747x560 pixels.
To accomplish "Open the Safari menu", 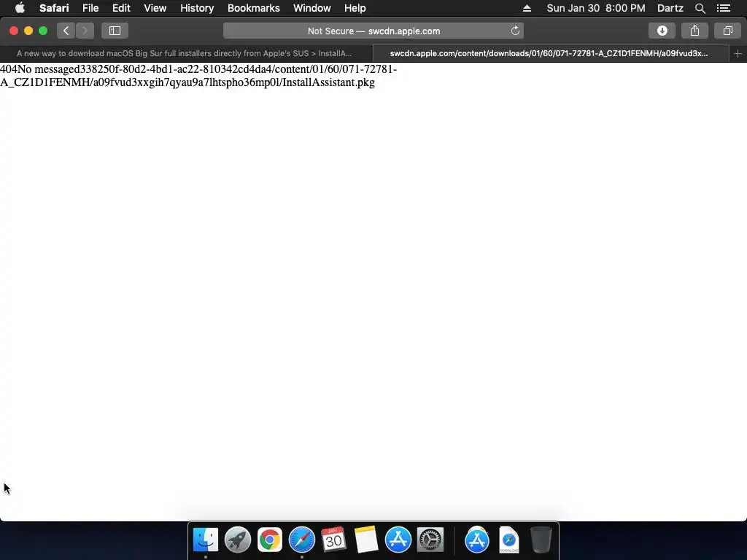I will (x=54, y=8).
